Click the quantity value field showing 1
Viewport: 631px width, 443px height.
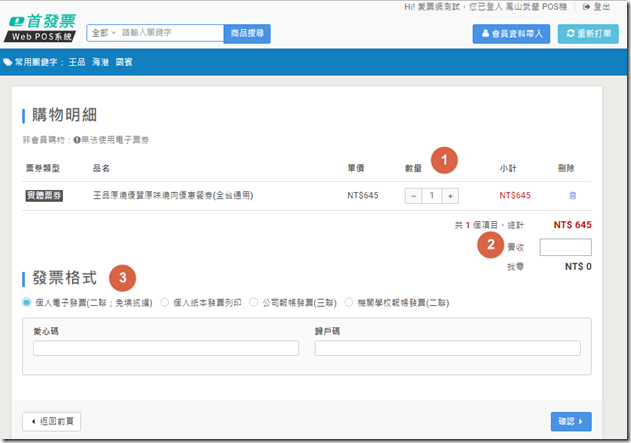[x=432, y=196]
